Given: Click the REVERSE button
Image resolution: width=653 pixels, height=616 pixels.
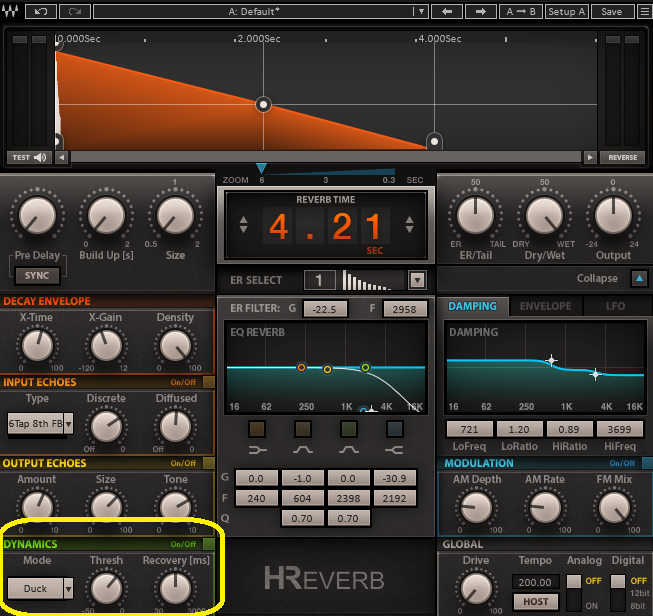Looking at the screenshot, I should [622, 157].
